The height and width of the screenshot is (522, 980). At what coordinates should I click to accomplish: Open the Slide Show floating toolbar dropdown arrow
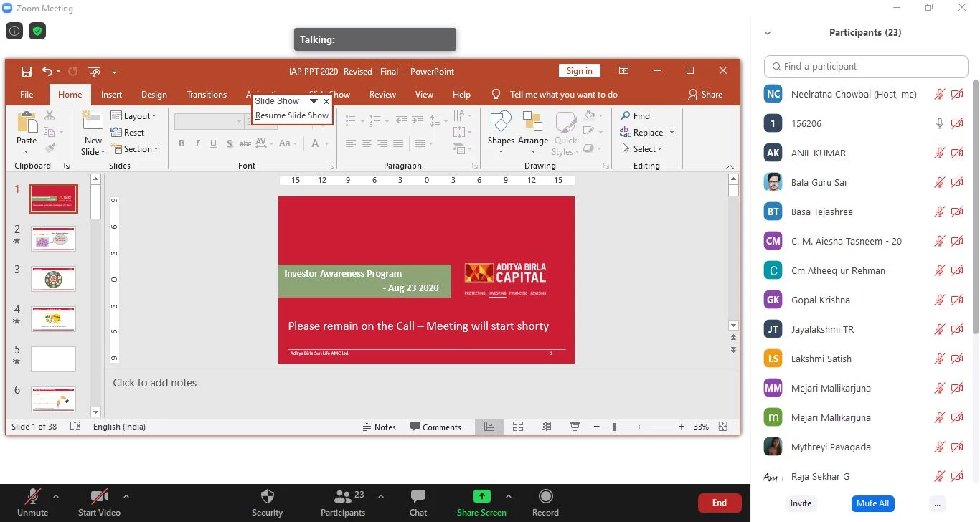coord(314,101)
